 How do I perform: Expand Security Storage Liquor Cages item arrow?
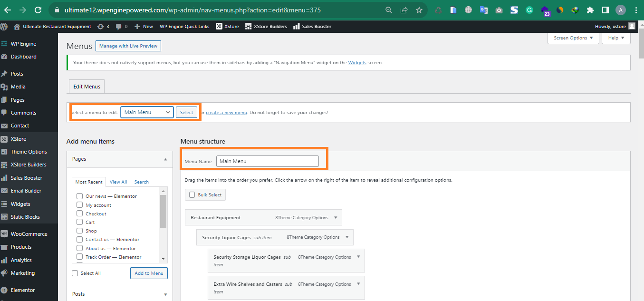(358, 257)
